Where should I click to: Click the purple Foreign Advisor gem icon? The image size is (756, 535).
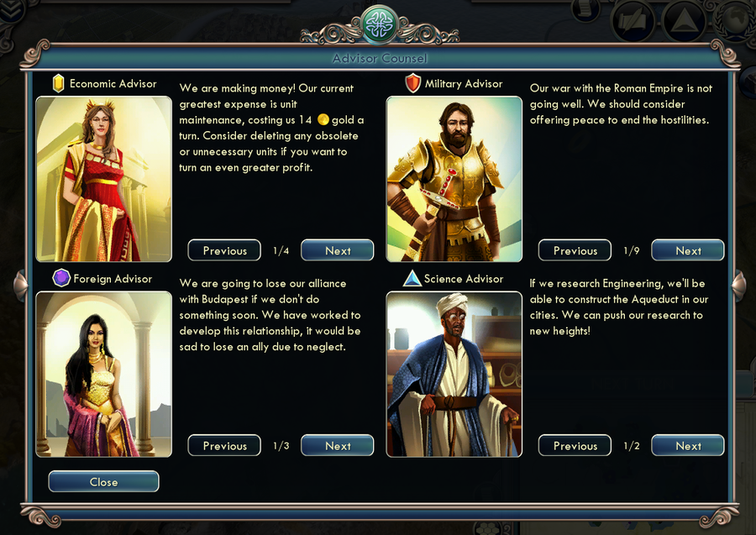point(61,278)
